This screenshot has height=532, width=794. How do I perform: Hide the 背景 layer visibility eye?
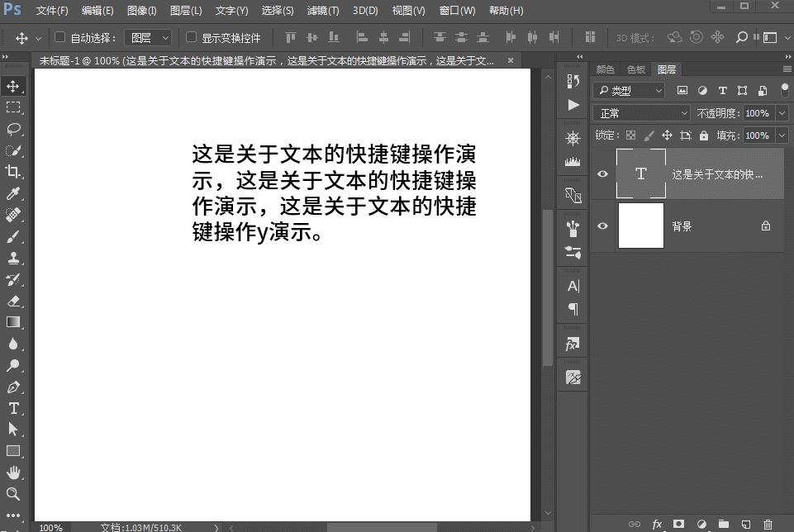(x=603, y=226)
